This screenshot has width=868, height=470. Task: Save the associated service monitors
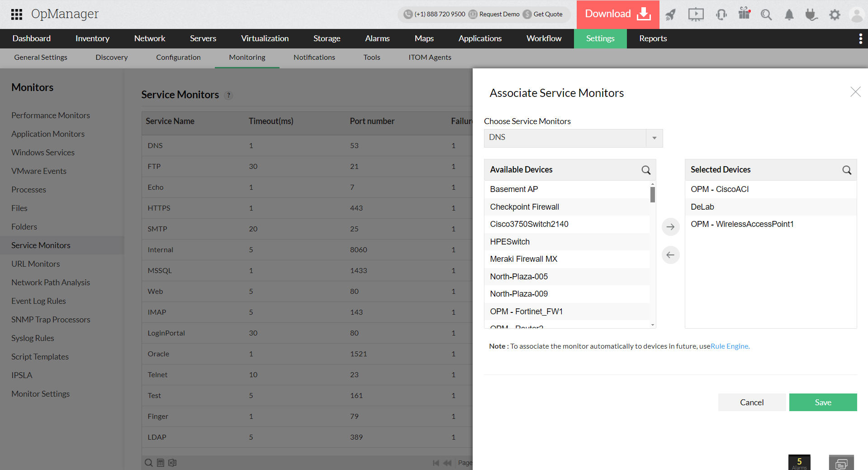point(823,402)
